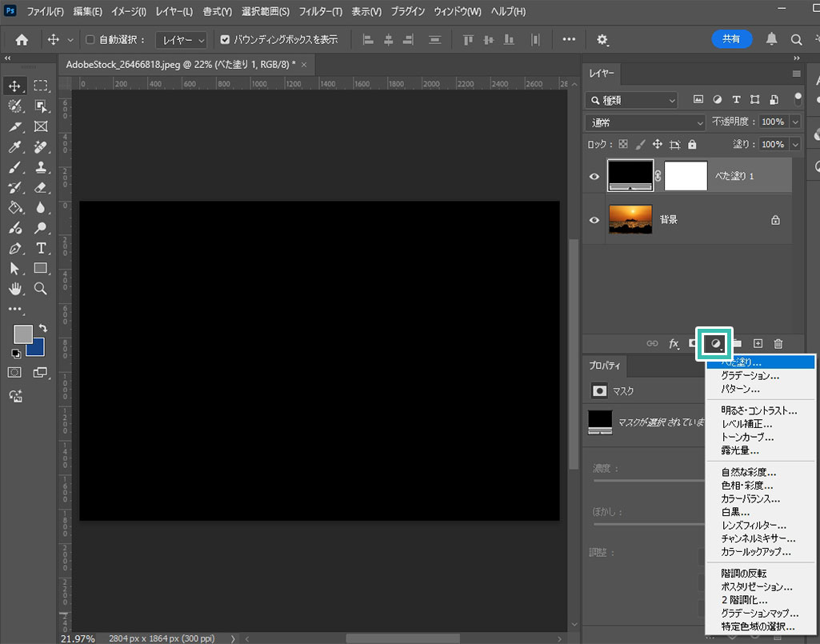The width and height of the screenshot is (820, 644).
Task: Hide the べた塗り 1 layer
Action: click(594, 177)
